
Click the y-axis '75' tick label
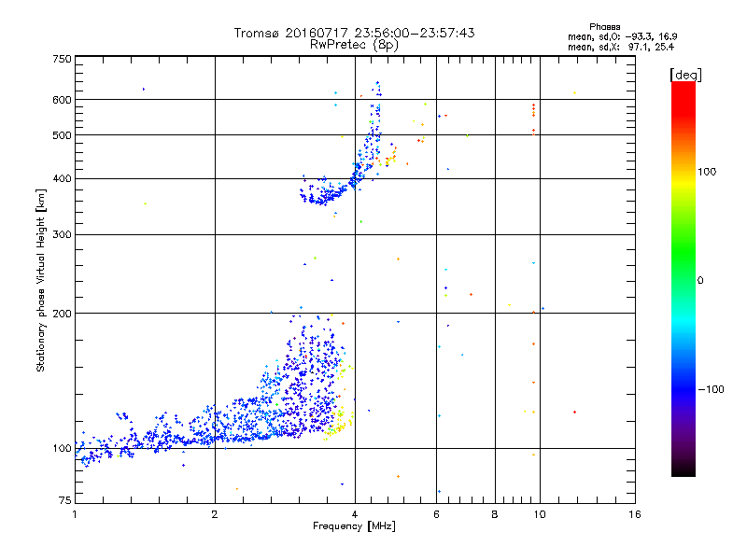tap(65, 500)
